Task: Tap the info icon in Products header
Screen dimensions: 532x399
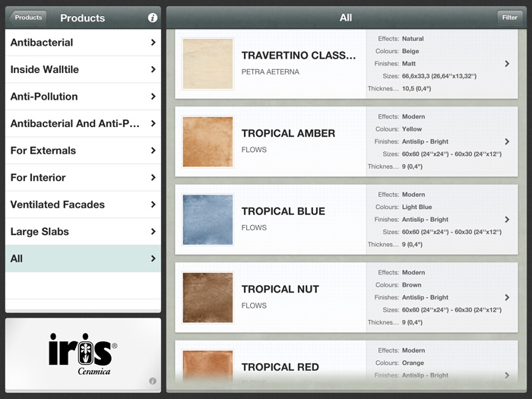Action: pyautogui.click(x=152, y=17)
